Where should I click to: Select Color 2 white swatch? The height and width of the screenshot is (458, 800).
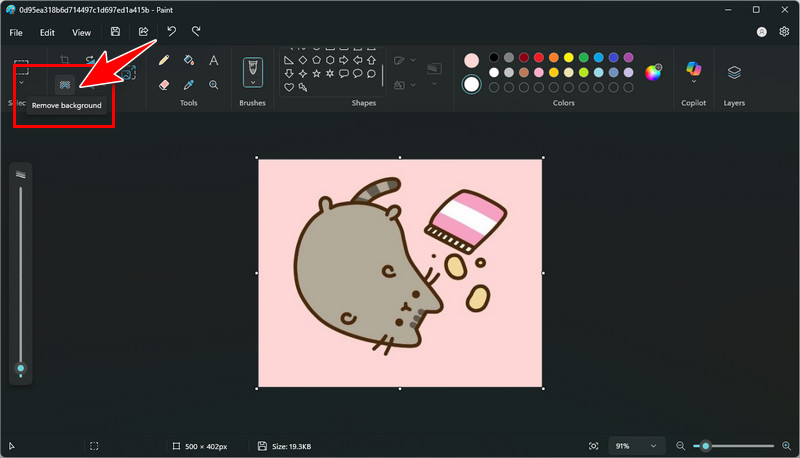(471, 84)
